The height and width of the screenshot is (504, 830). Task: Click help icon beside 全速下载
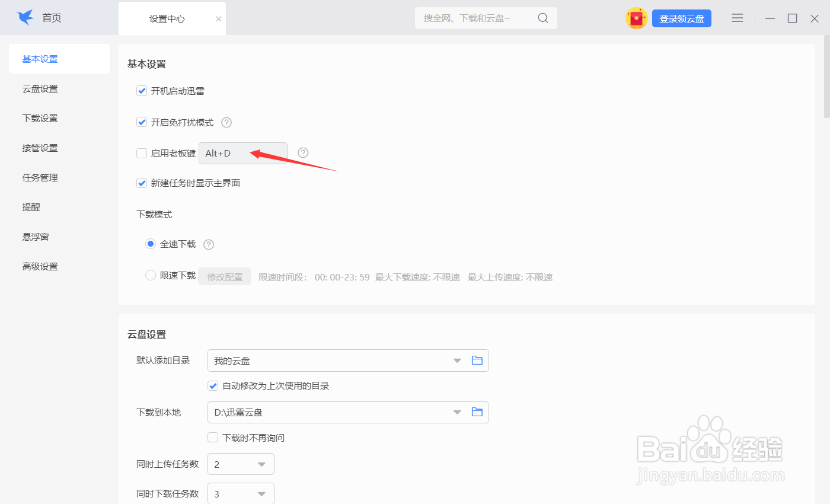(209, 244)
